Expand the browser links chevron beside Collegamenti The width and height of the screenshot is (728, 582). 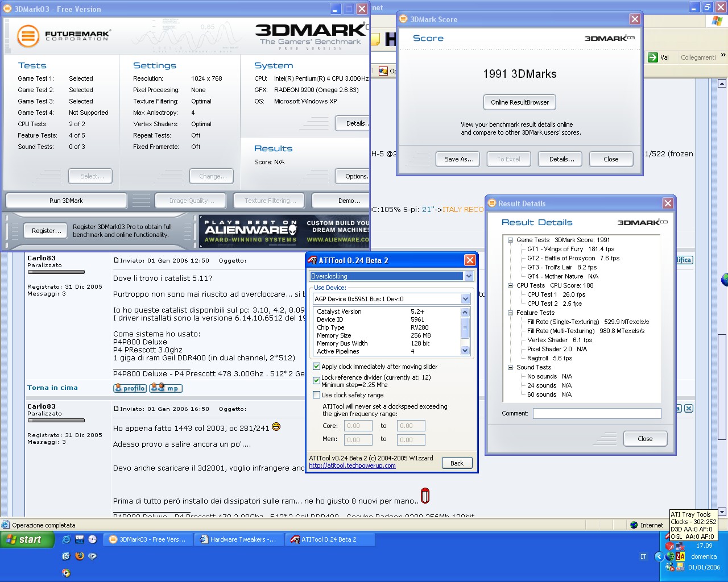723,56
